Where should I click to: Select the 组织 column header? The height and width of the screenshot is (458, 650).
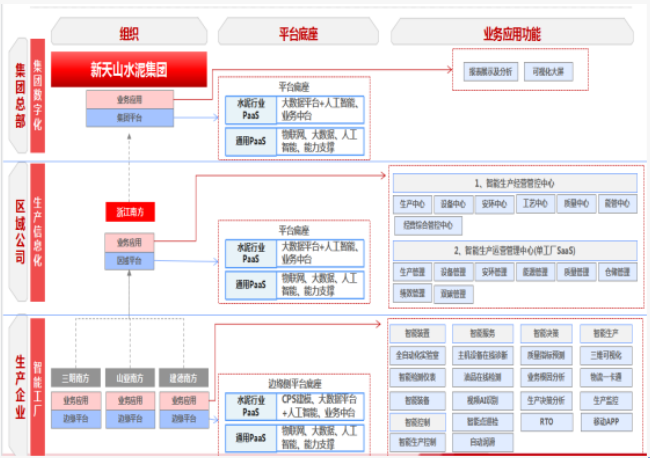click(x=128, y=34)
